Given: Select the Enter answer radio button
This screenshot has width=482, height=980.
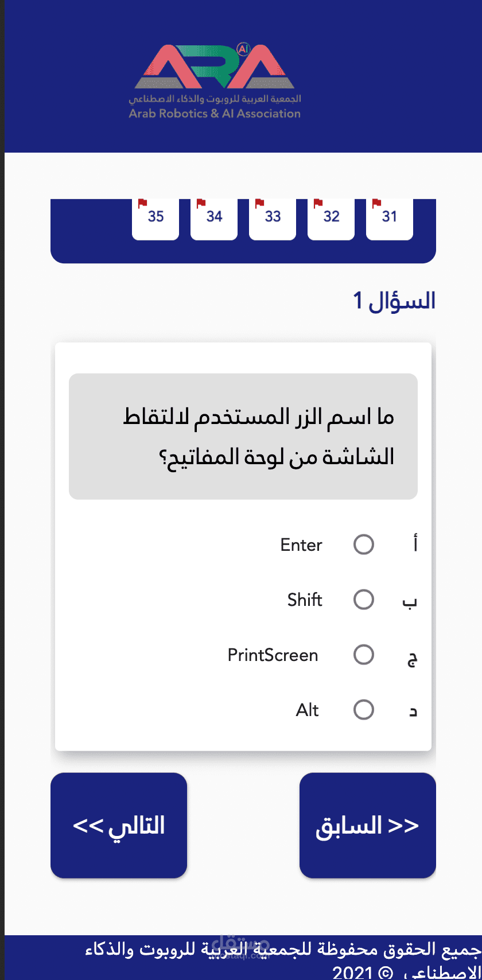Looking at the screenshot, I should coord(363,545).
